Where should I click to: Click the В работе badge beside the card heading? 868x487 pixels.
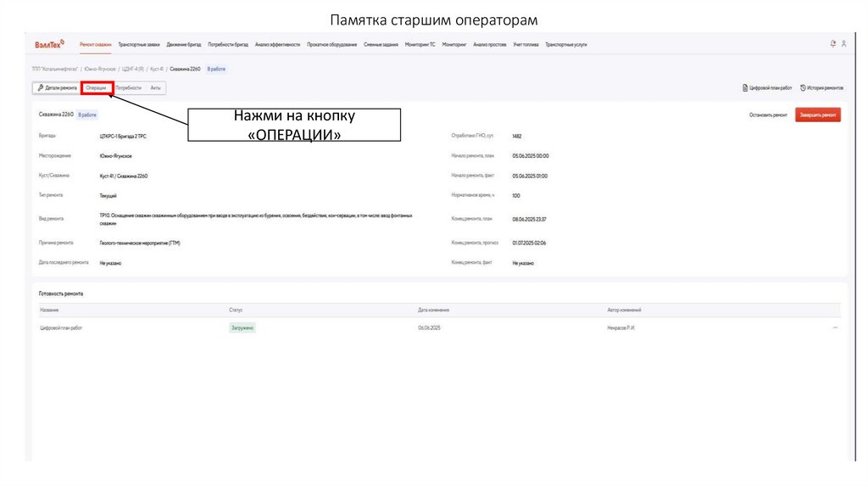click(87, 115)
